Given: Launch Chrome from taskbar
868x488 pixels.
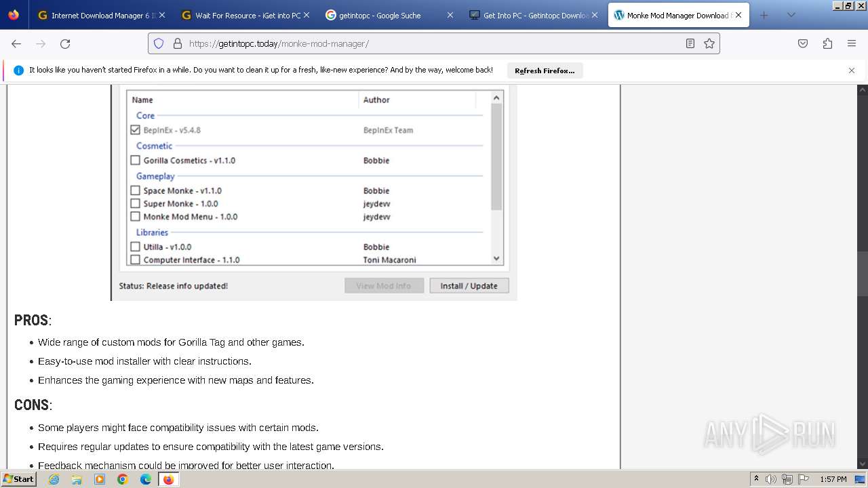Looking at the screenshot, I should pyautogui.click(x=123, y=479).
